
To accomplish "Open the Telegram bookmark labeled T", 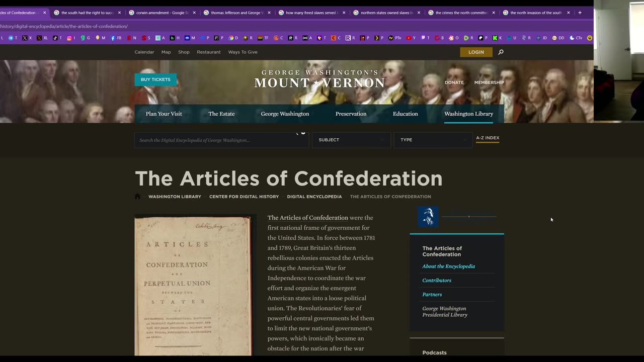I will [x=13, y=38].
